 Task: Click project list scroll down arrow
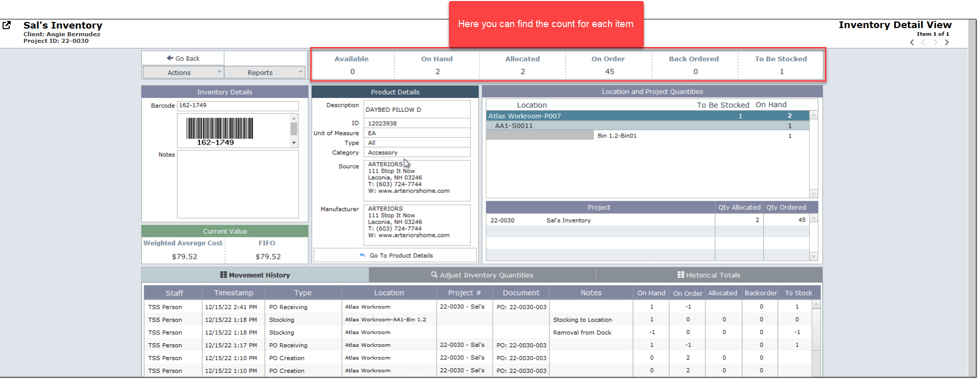(x=814, y=256)
